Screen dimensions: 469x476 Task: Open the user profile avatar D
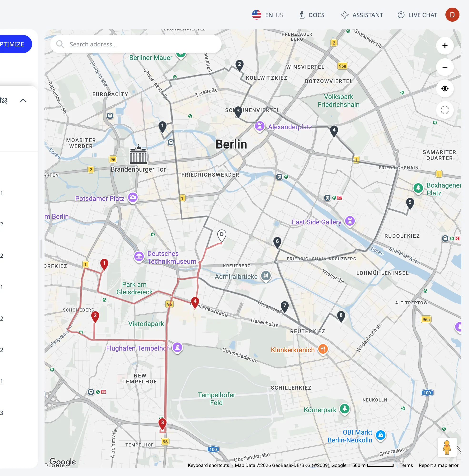[452, 15]
